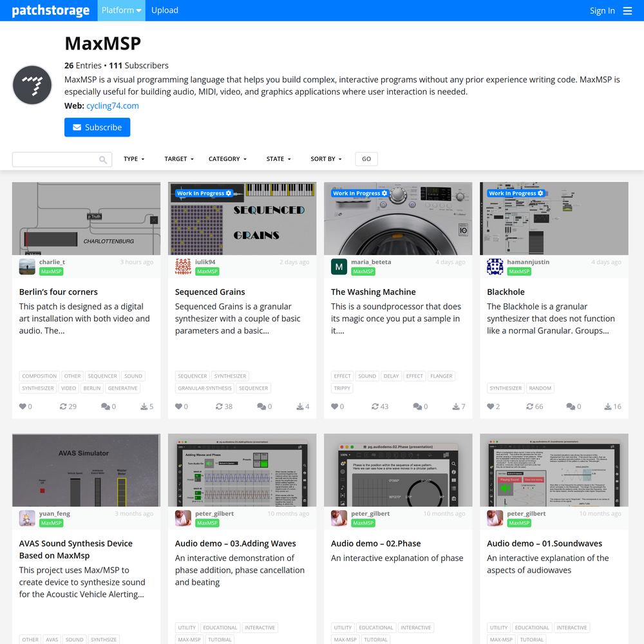Click MaxMSP badge under maria_beteta

coord(363,272)
